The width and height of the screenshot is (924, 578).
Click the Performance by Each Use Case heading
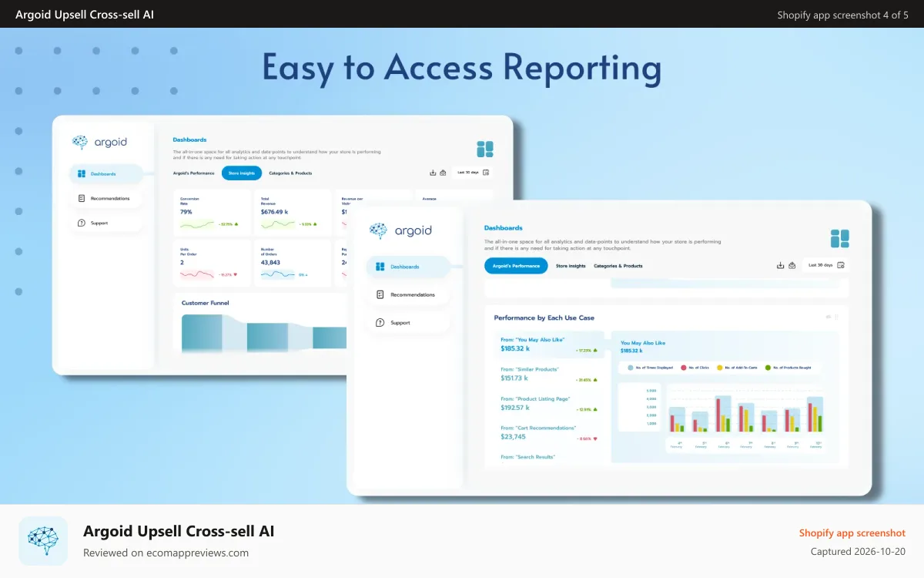pyautogui.click(x=544, y=318)
